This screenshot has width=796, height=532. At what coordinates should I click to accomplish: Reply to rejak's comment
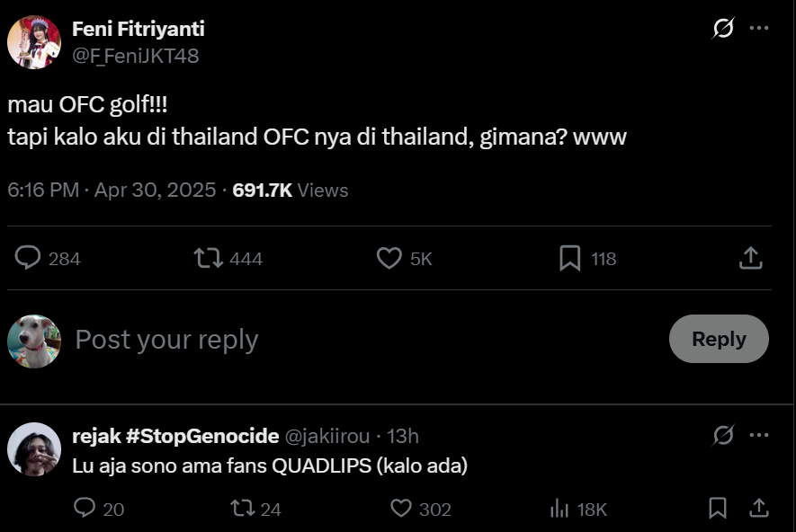pyautogui.click(x=85, y=509)
